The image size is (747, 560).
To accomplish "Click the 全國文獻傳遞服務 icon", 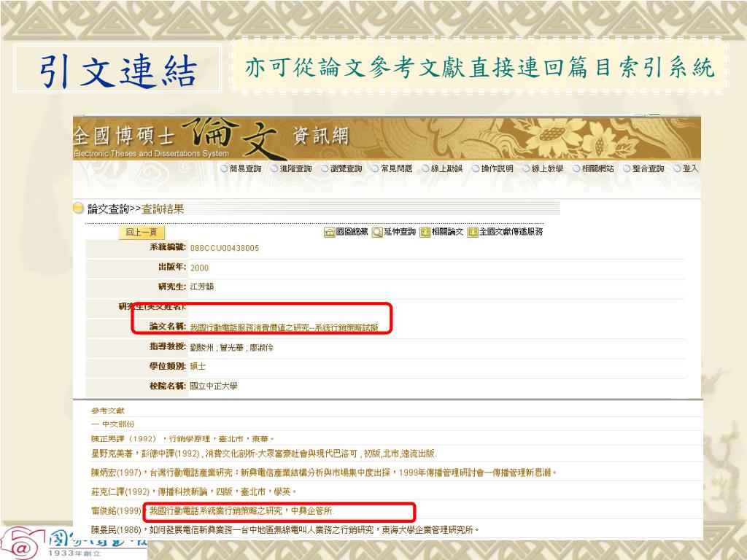I will [473, 232].
